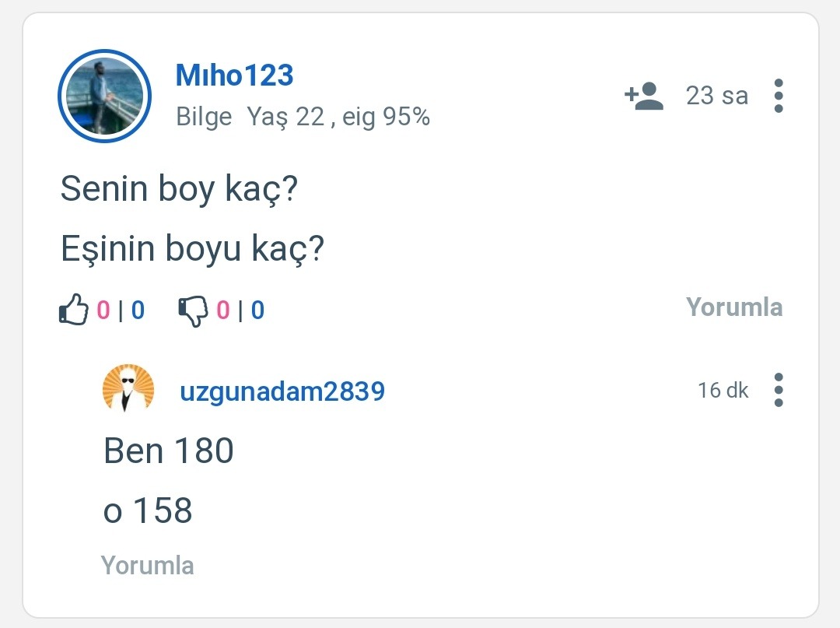Open uzgunadam2839's avatar icon
Viewport: 840px width, 628px height.
pyautogui.click(x=128, y=388)
